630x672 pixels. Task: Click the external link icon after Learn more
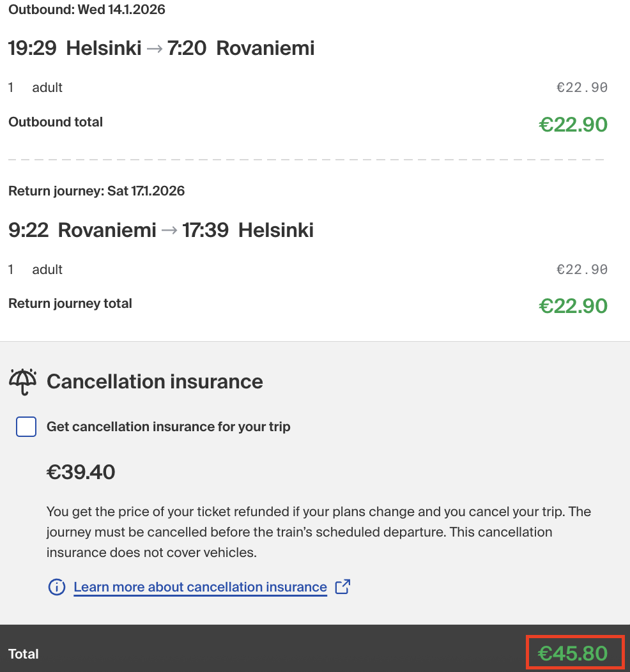(x=343, y=586)
